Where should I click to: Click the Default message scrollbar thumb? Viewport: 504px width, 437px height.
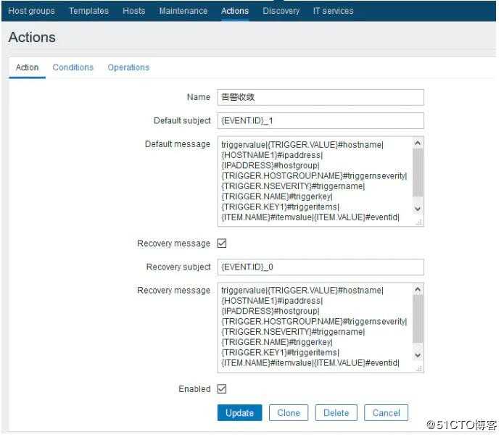(418, 172)
